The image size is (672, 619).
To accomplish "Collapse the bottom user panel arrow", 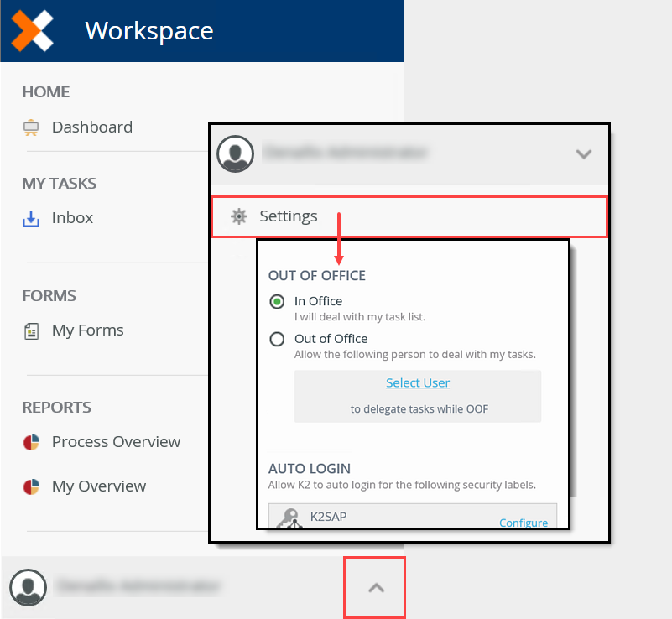I will [374, 587].
